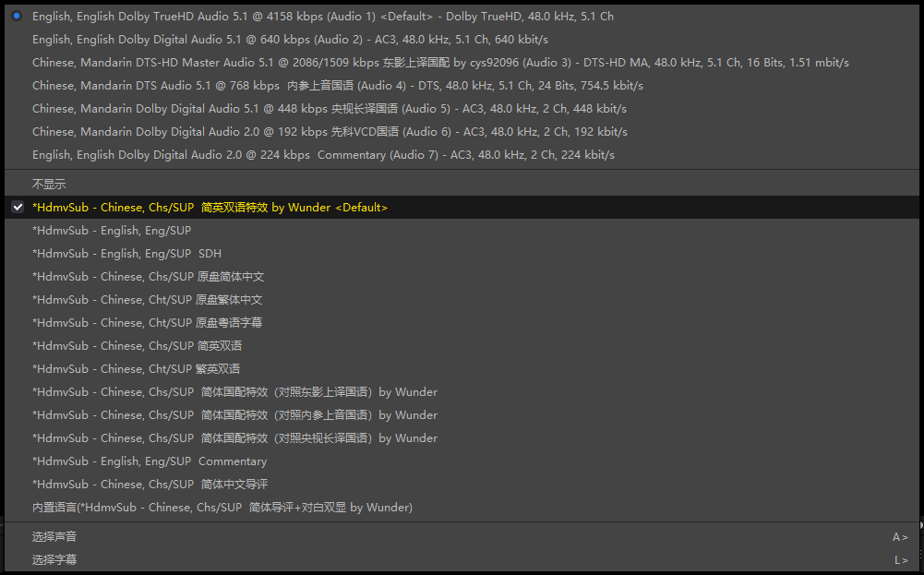This screenshot has width=924, height=575.
Task: Pick Mandarin Dolby Digital 448 kbps (Audio 5)
Action: pos(330,109)
